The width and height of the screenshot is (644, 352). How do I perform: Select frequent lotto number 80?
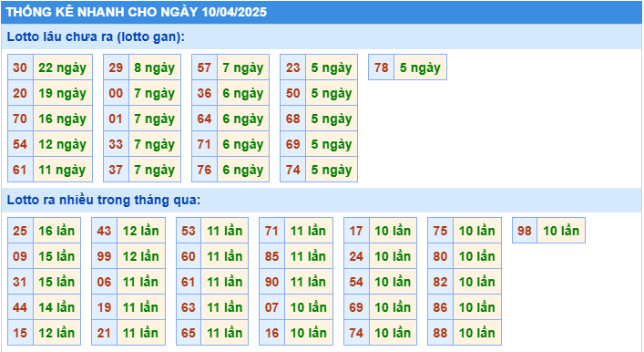tap(440, 256)
